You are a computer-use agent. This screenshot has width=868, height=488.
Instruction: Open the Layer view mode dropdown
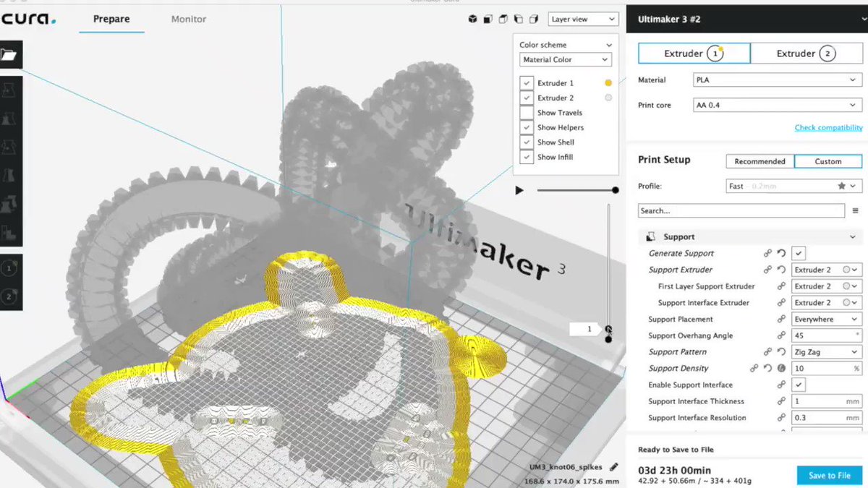(583, 20)
